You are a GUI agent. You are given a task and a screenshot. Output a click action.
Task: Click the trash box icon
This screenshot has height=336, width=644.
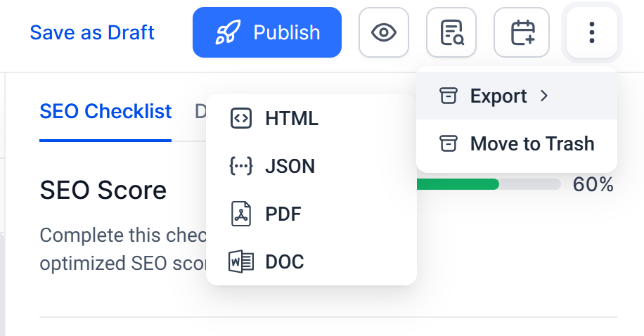[447, 143]
